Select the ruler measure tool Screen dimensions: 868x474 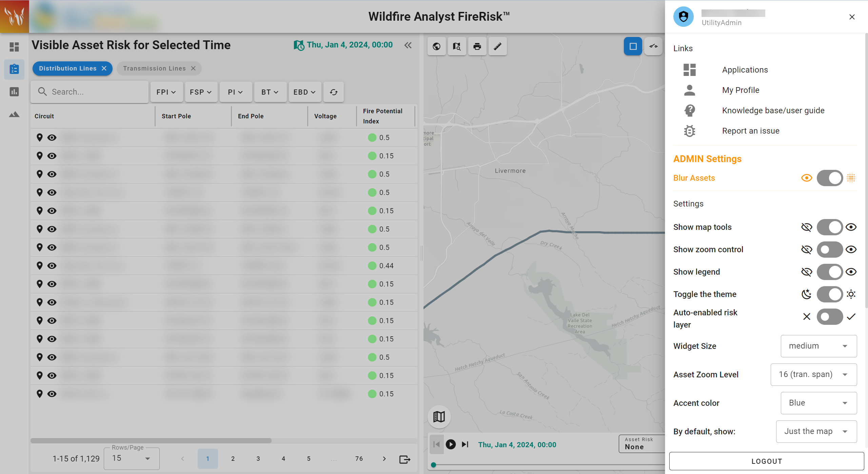(x=497, y=46)
